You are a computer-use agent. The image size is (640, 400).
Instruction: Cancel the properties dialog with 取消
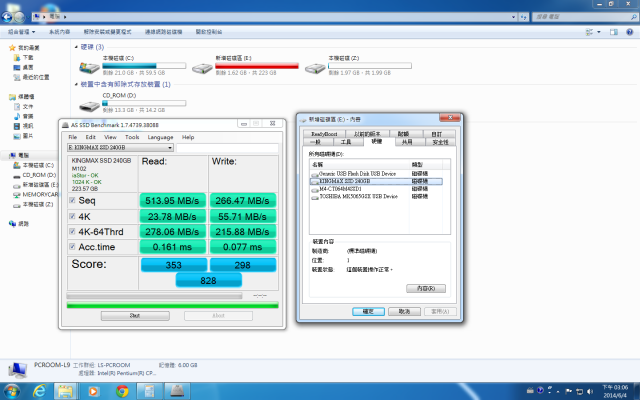[404, 311]
